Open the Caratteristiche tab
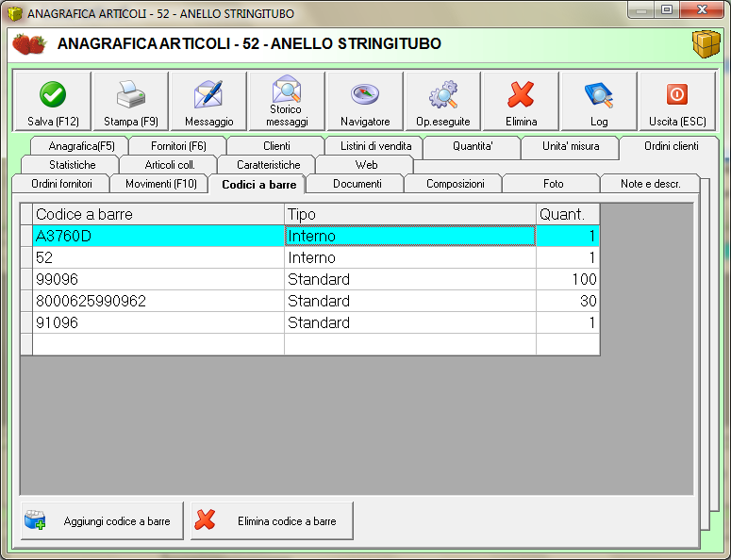 pos(268,164)
